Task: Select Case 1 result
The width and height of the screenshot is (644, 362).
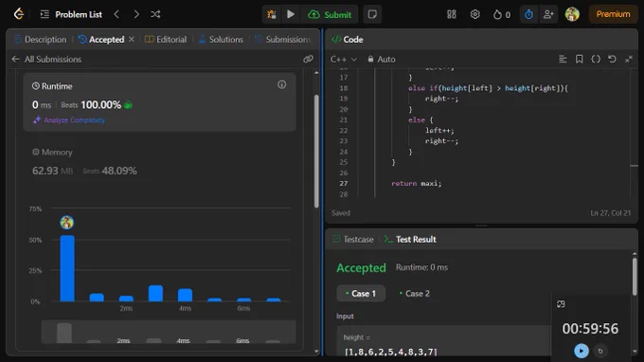Action: (361, 294)
